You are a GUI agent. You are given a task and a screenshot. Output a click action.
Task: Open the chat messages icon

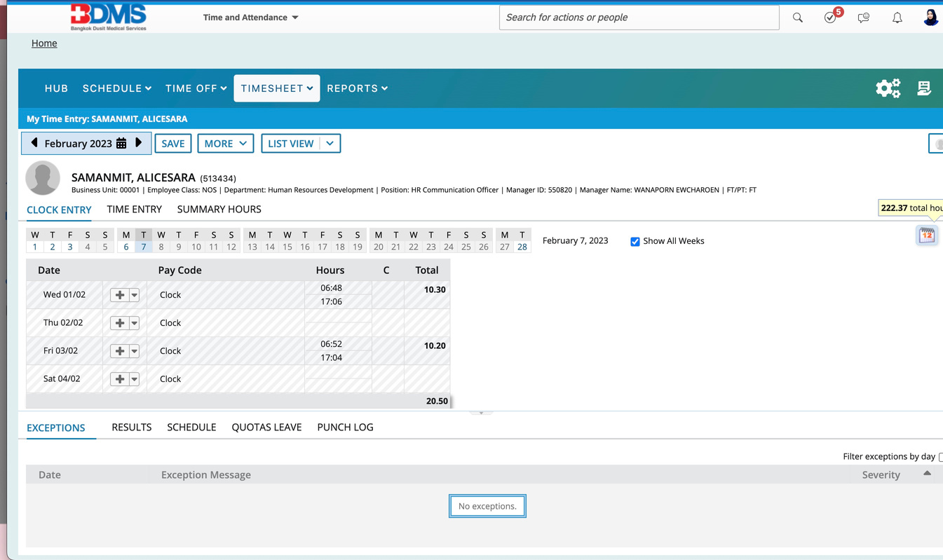pyautogui.click(x=863, y=18)
